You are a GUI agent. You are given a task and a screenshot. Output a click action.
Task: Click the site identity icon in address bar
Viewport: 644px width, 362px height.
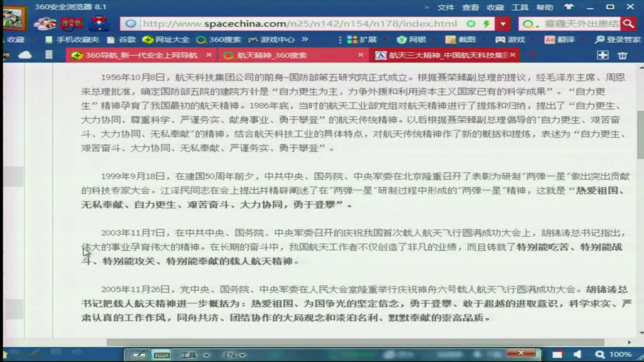pos(130,23)
